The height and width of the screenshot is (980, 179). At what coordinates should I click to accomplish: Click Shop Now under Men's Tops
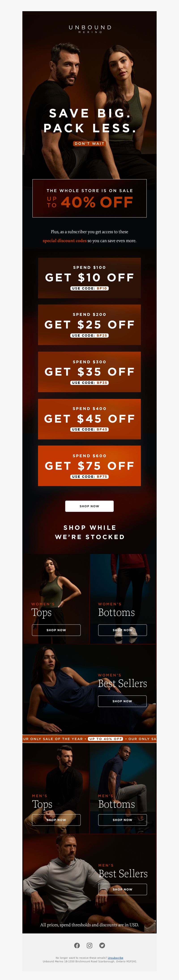tap(56, 820)
